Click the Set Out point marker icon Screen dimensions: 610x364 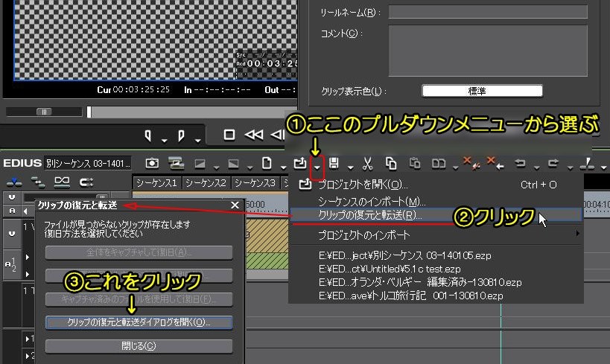coord(181,135)
